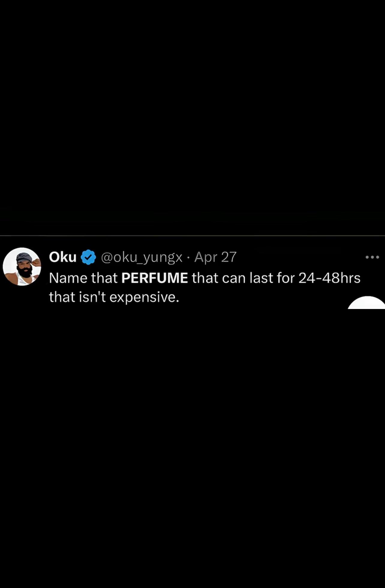Click the horizontal divider above the tweet
The width and height of the screenshot is (385, 588).
(x=192, y=236)
